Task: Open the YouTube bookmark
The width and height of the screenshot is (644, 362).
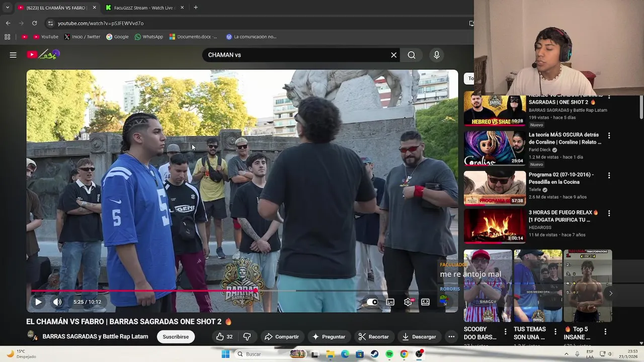Action: [x=46, y=37]
